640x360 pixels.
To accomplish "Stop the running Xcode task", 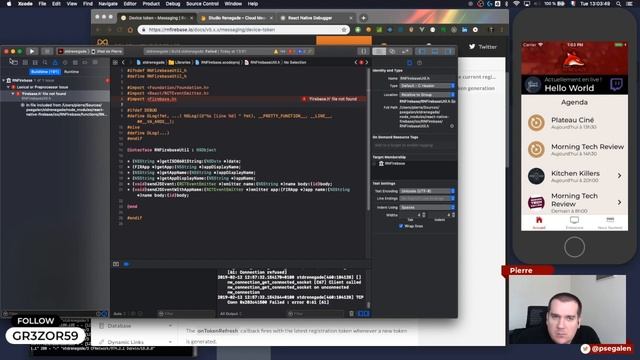I will tap(47, 51).
